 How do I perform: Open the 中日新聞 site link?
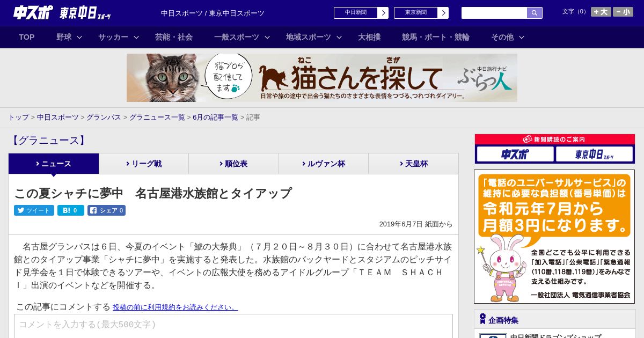click(x=356, y=13)
